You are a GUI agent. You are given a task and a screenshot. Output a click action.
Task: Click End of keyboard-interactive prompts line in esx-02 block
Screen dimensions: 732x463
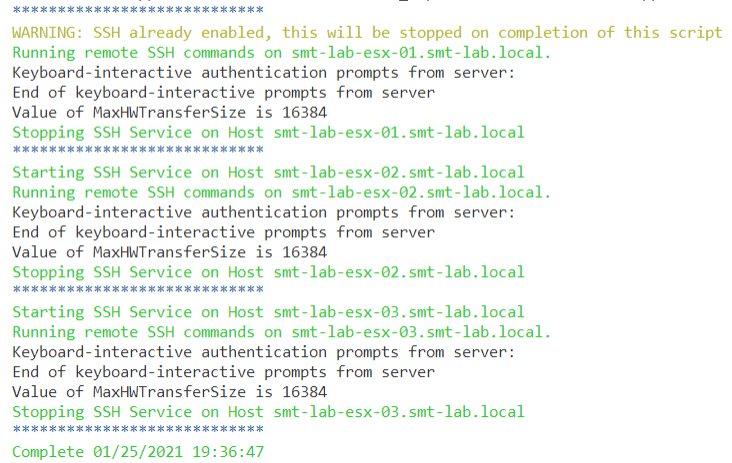tap(223, 232)
